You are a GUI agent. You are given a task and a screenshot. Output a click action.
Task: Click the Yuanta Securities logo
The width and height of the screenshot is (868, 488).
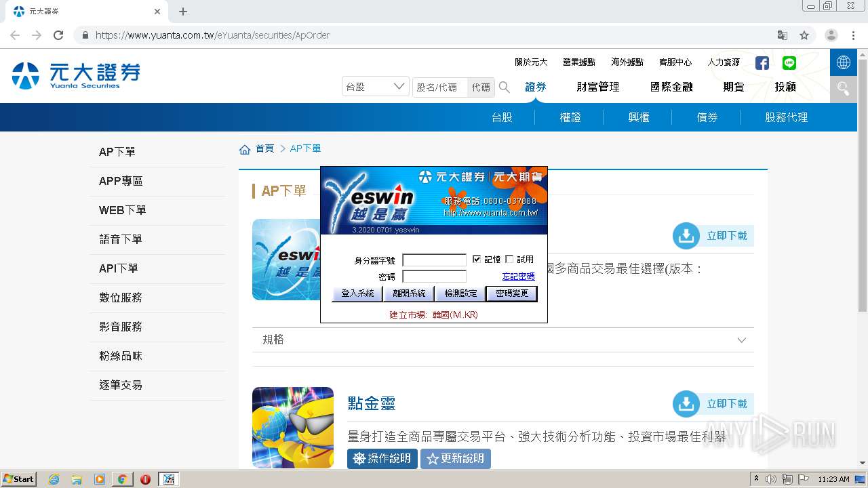[76, 75]
